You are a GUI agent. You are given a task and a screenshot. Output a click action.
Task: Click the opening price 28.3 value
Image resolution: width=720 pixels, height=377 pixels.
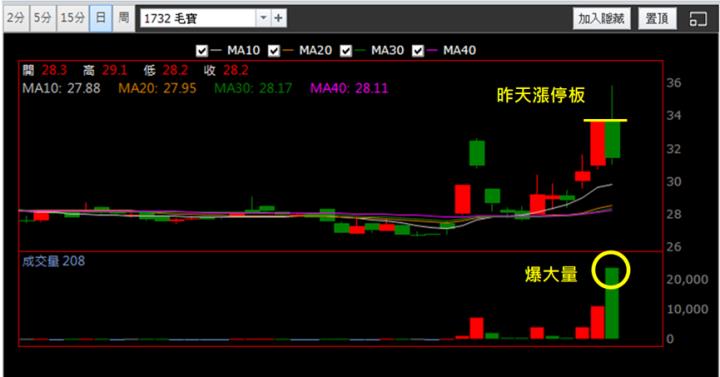54,70
